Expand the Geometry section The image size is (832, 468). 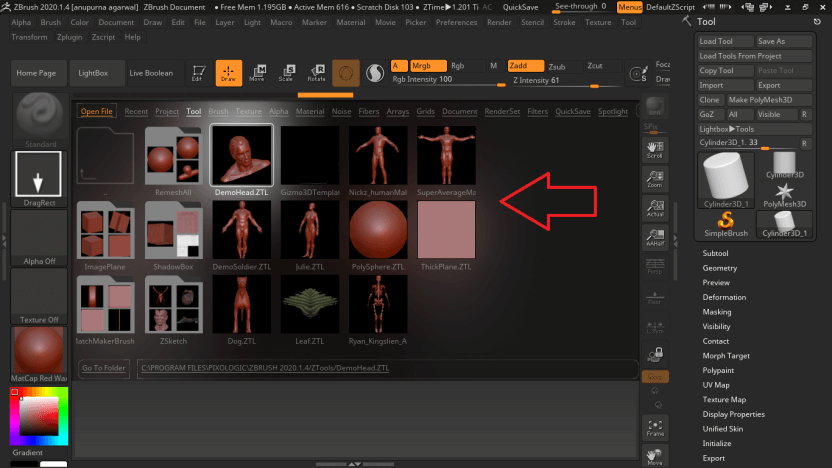pos(720,268)
